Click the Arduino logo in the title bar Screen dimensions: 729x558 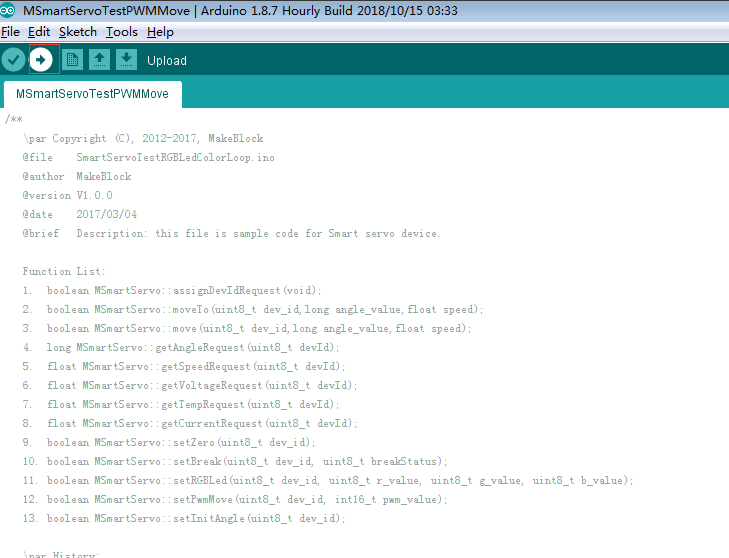[7, 10]
